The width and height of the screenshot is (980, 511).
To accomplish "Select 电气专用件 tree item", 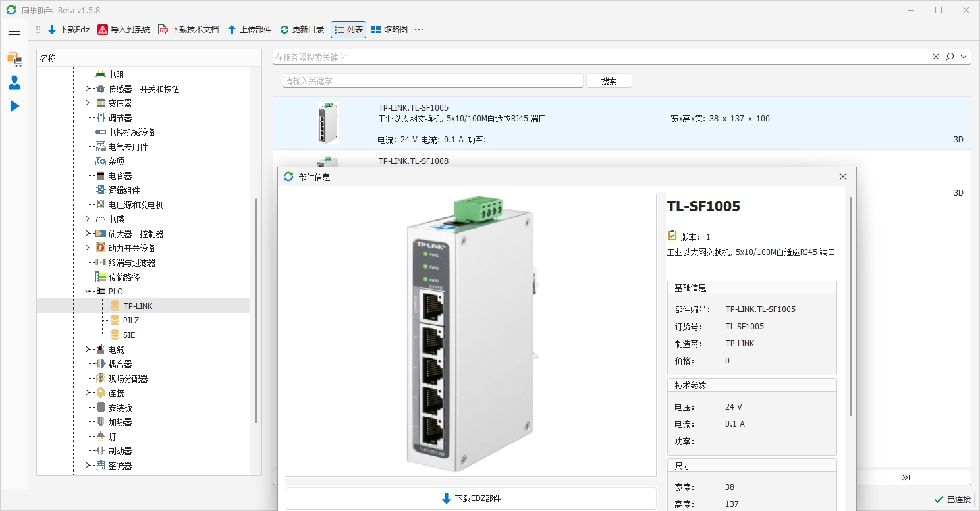I will pos(128,147).
